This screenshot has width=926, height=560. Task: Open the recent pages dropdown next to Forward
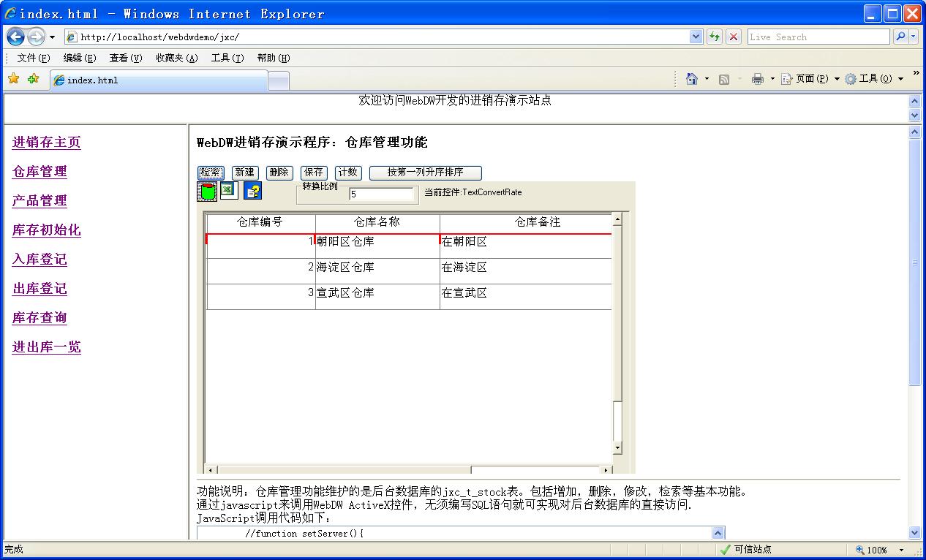52,37
